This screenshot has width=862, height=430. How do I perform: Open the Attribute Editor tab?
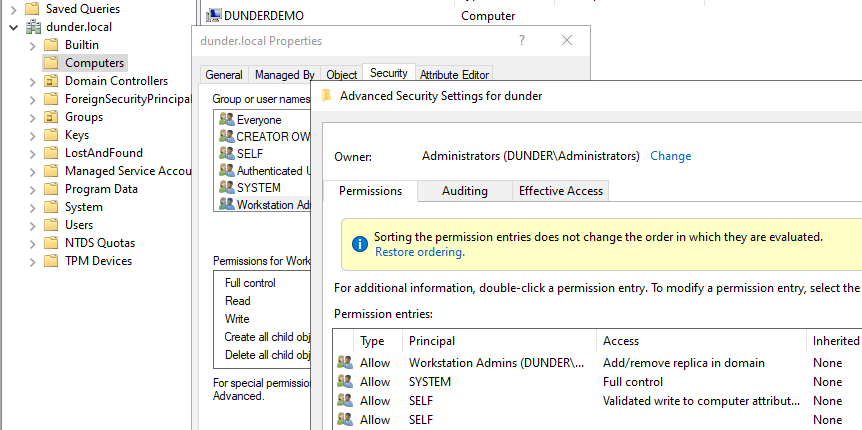[x=454, y=75]
